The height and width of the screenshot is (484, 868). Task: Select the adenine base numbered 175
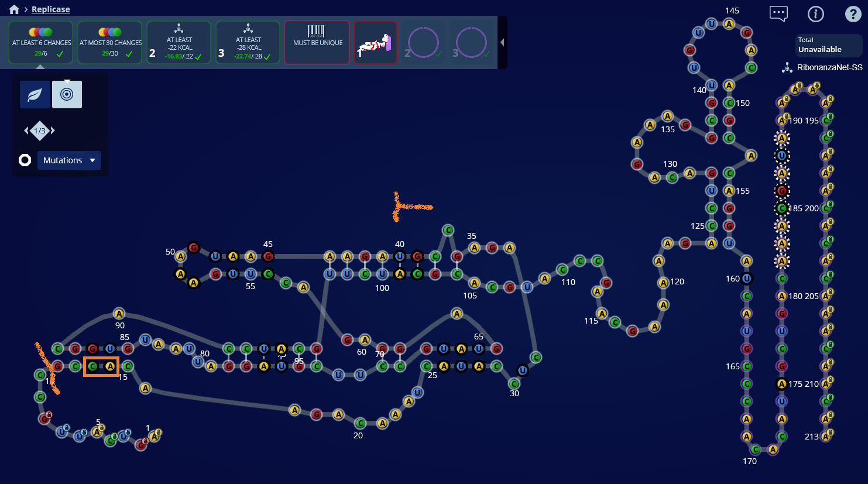[782, 384]
